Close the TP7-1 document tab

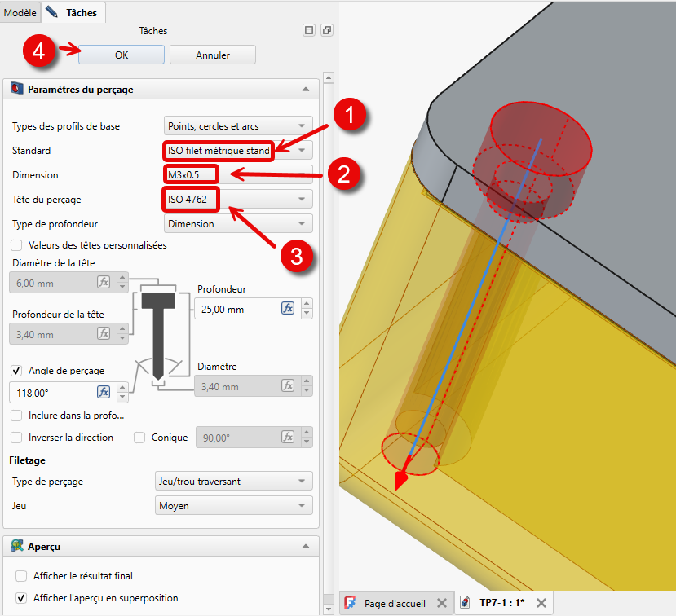coord(541,603)
